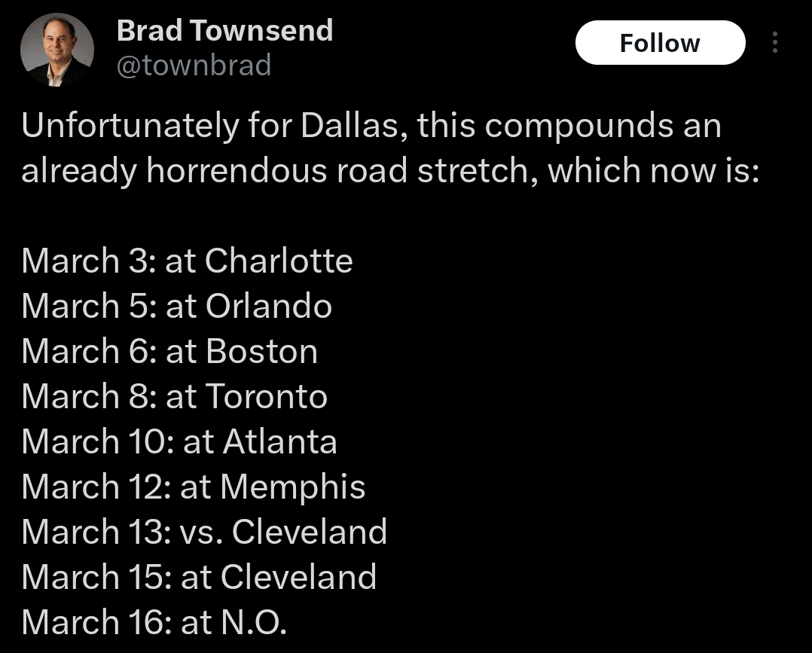Click the Follow button

tap(660, 42)
